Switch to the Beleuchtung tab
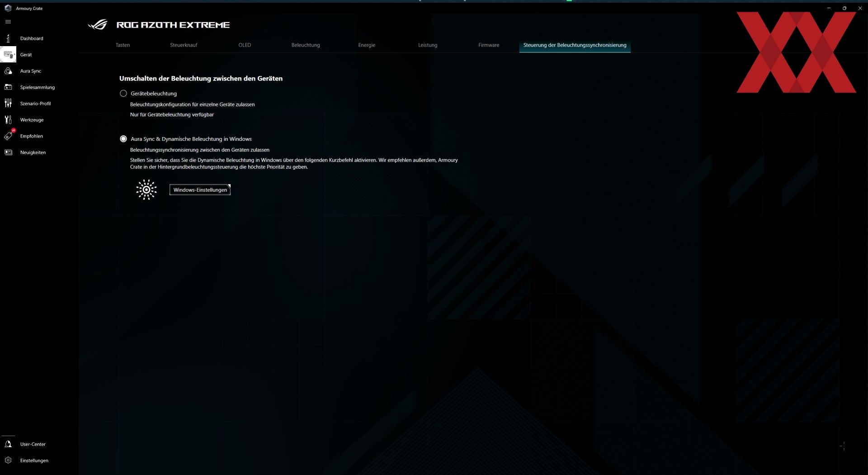The height and width of the screenshot is (475, 868). click(306, 45)
